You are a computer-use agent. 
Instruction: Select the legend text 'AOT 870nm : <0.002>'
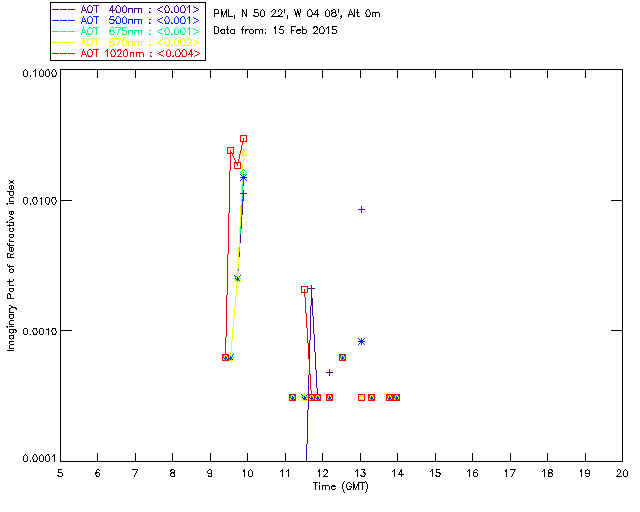[140, 42]
